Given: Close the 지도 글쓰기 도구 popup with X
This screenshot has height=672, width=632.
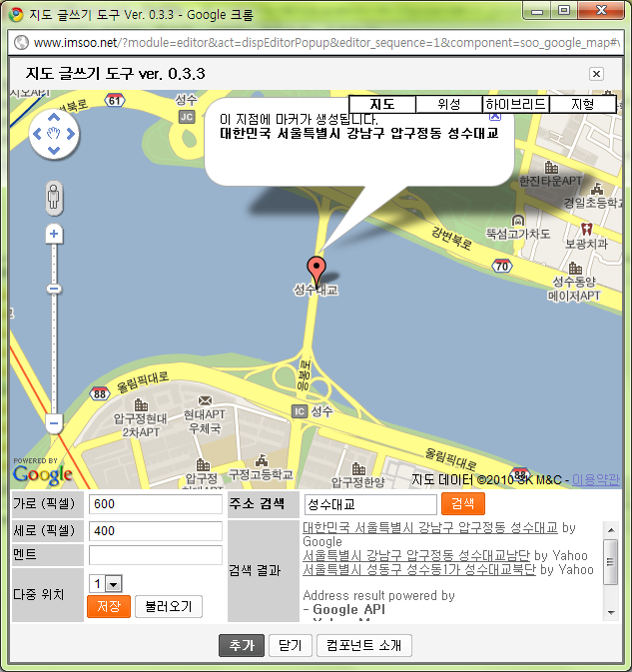Looking at the screenshot, I should point(596,74).
